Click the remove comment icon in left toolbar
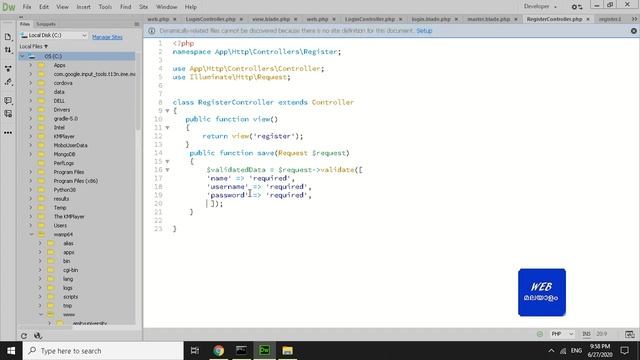The image size is (640, 360). point(8,114)
